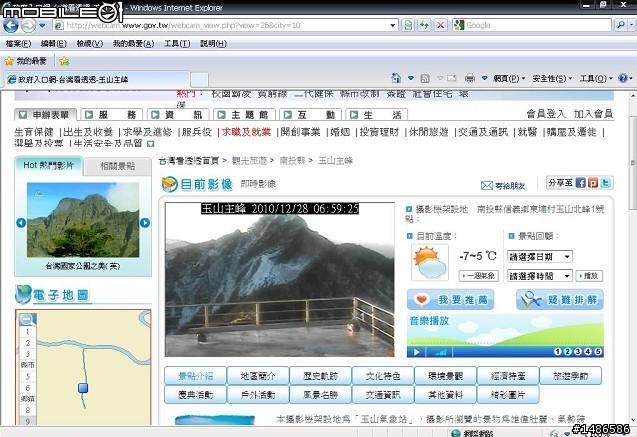
Task: Open the 說明(H) menu
Action: [x=213, y=43]
